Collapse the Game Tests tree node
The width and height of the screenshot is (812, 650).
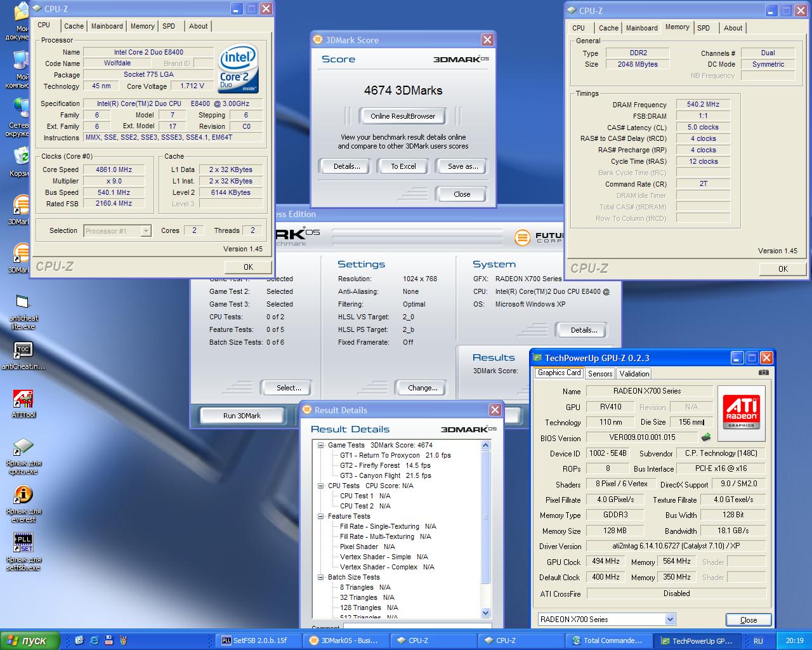321,445
